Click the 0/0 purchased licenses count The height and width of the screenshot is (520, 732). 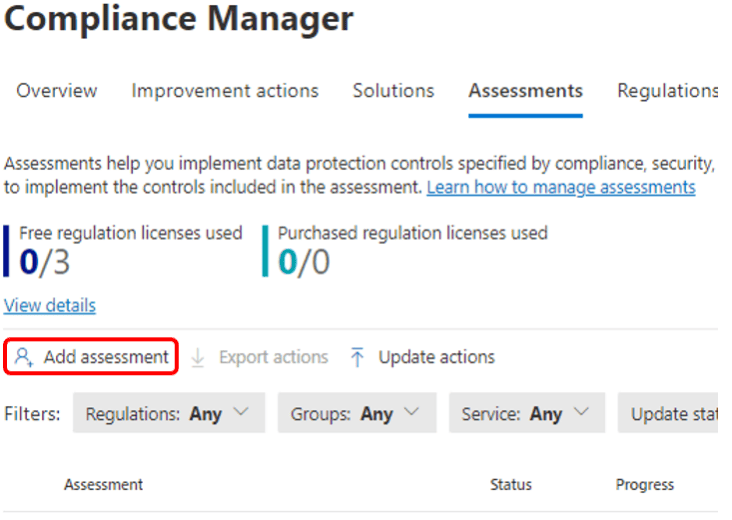(x=304, y=262)
